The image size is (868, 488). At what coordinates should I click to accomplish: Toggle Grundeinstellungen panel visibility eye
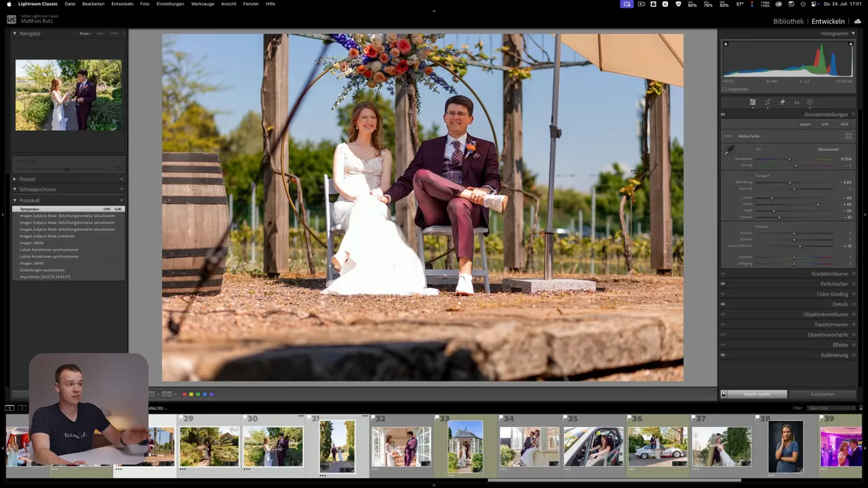[722, 114]
